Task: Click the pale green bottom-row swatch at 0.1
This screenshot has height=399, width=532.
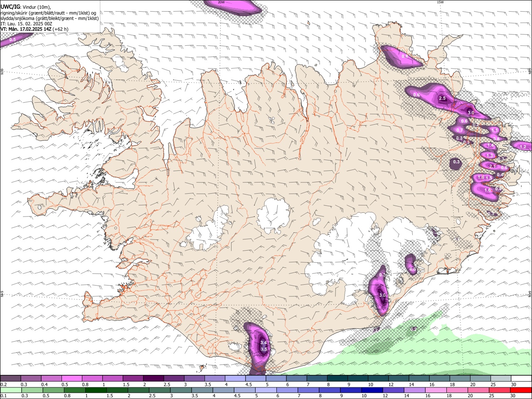Action: point(11,390)
